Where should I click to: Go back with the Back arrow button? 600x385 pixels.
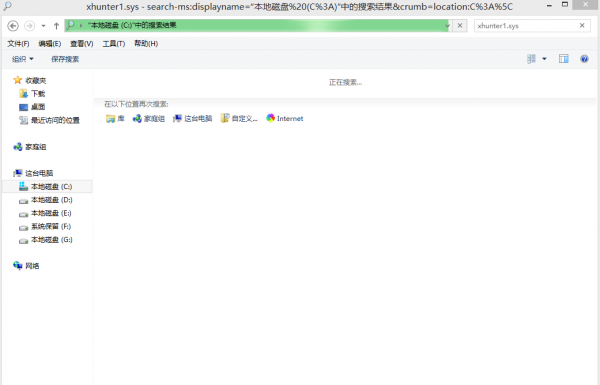click(x=13, y=26)
